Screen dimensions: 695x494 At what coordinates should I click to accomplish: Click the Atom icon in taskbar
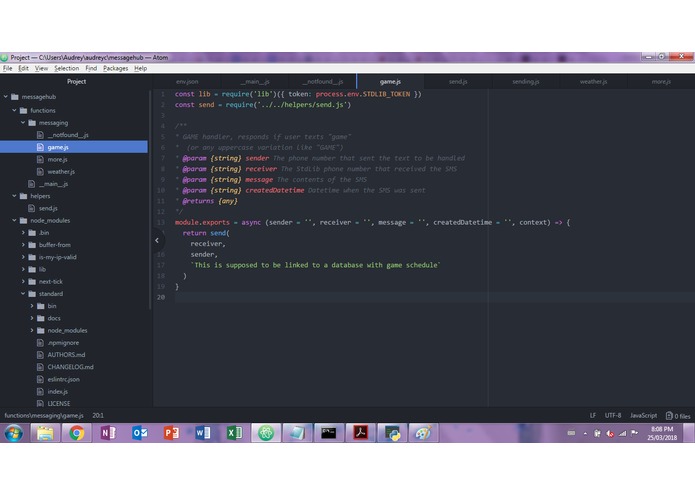coord(266,433)
